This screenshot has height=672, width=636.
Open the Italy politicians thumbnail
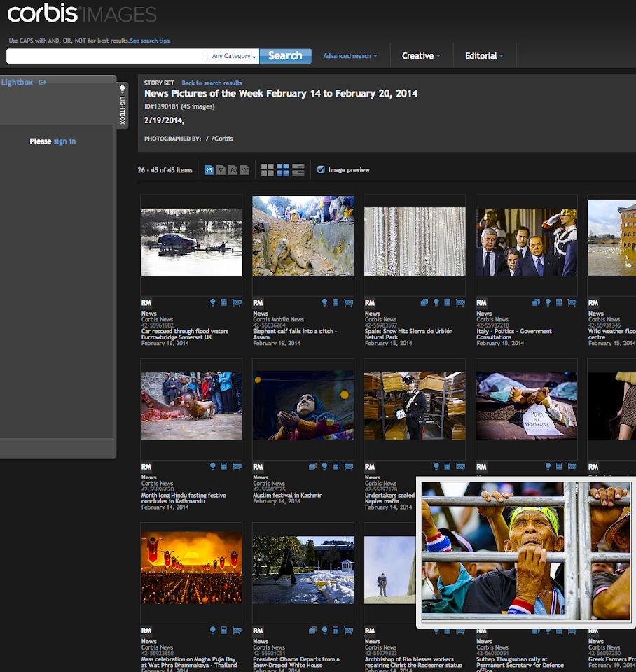tap(527, 242)
